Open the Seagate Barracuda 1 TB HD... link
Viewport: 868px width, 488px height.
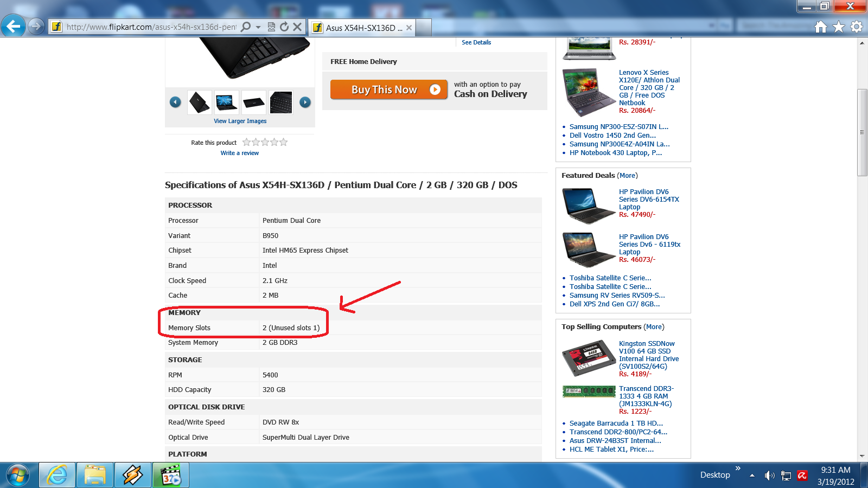(x=616, y=423)
